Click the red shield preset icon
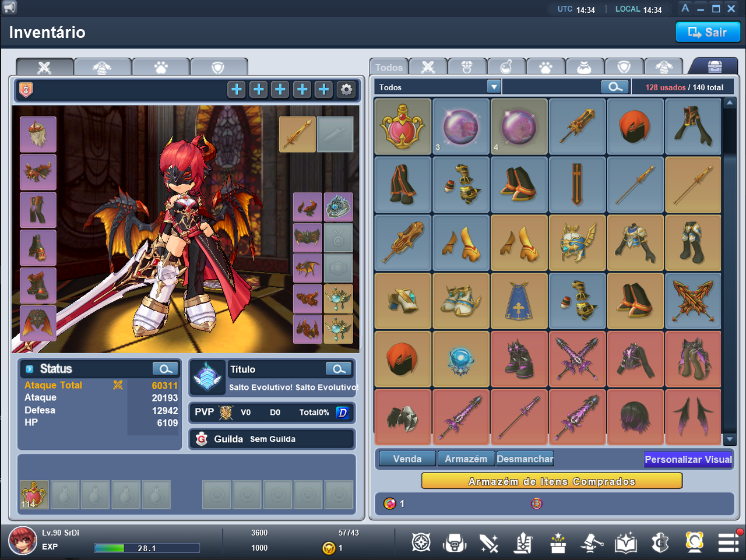The height and width of the screenshot is (560, 746). coord(26,90)
